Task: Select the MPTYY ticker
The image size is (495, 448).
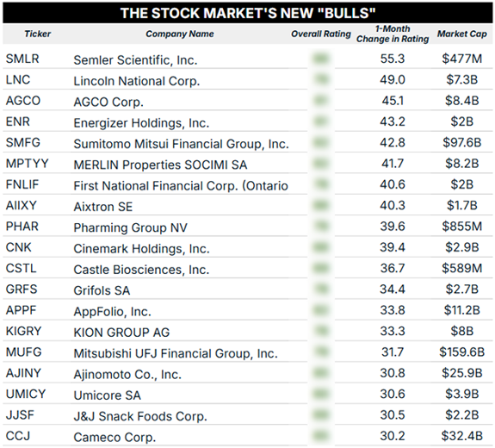Action: click(x=28, y=164)
